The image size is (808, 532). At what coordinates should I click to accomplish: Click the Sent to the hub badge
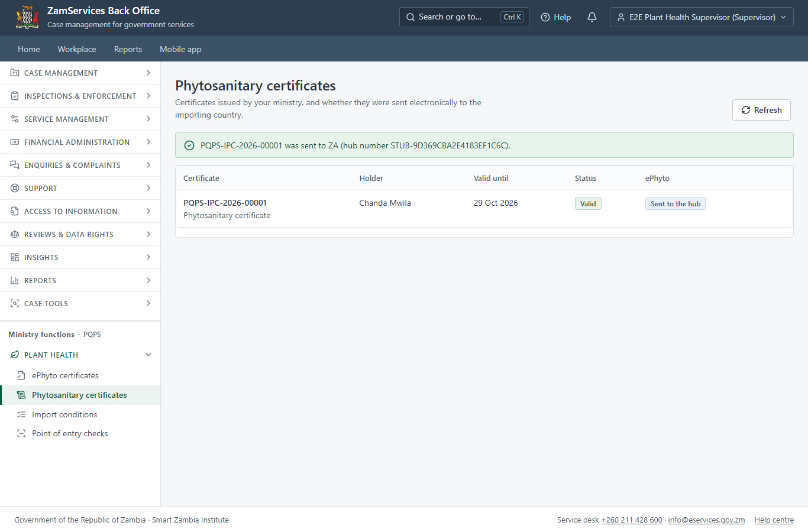pos(676,203)
